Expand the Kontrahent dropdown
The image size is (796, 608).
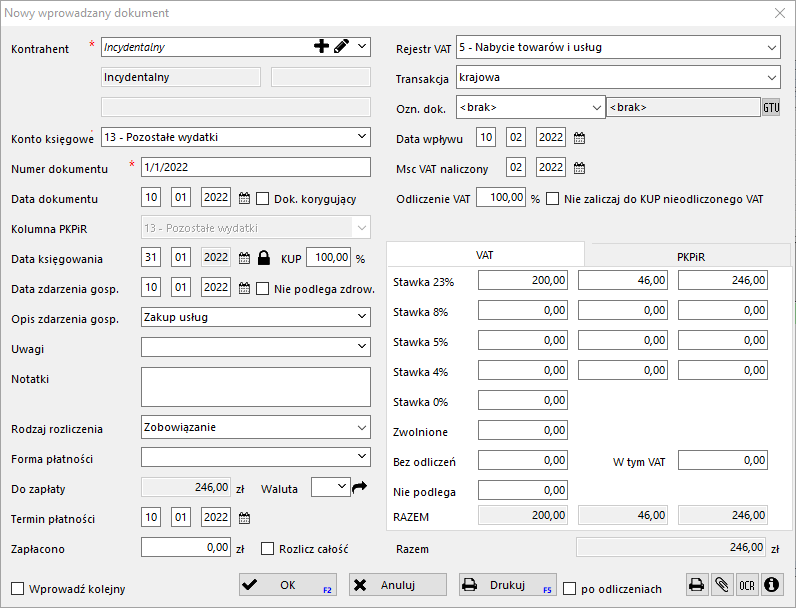pos(361,47)
